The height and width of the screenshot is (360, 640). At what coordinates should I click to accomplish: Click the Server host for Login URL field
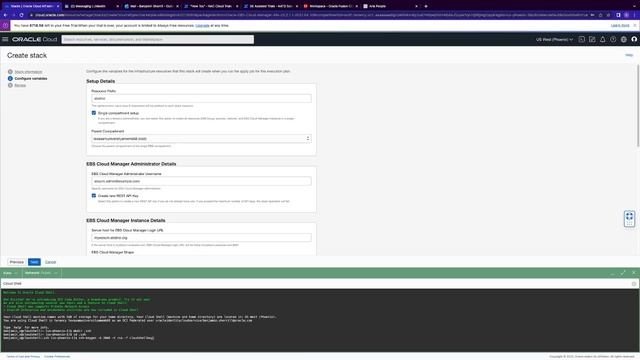pos(201,238)
